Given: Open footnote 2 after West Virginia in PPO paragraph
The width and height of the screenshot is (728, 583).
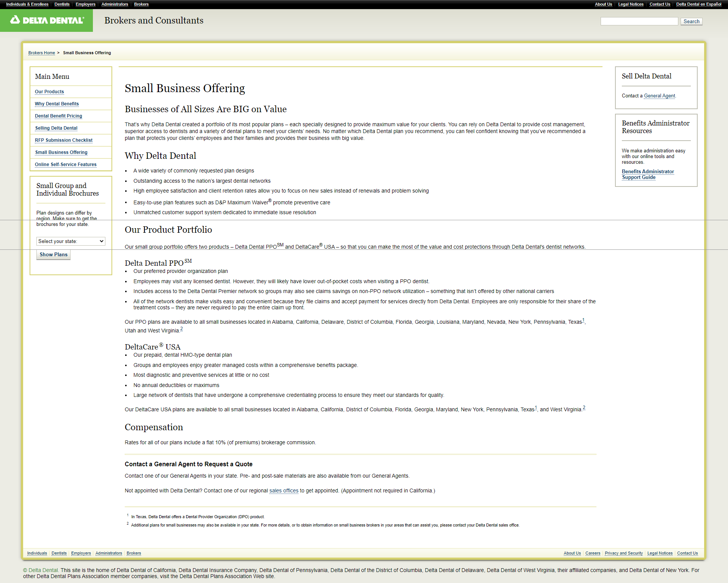Looking at the screenshot, I should [x=182, y=329].
